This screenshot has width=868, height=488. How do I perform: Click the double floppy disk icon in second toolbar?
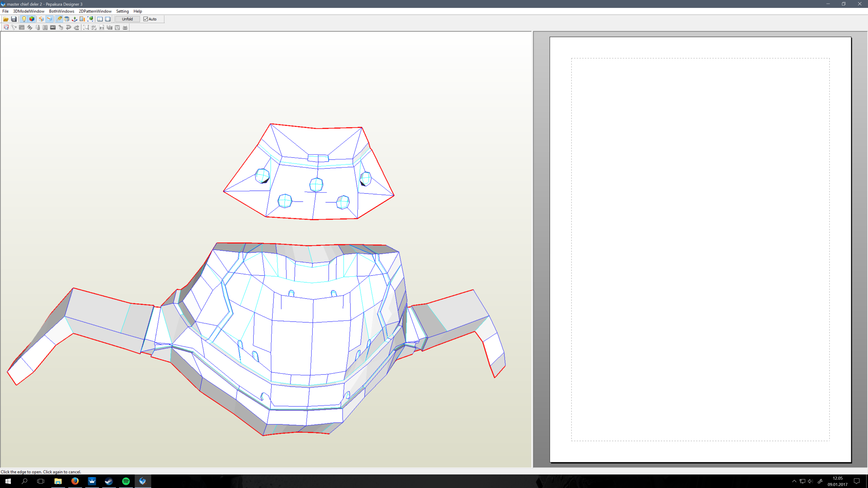[109, 28]
